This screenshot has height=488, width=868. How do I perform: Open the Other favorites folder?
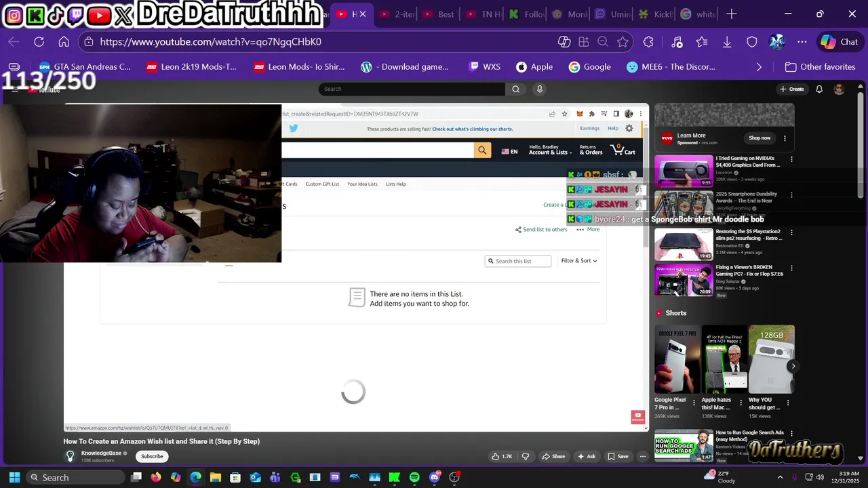pyautogui.click(x=820, y=66)
